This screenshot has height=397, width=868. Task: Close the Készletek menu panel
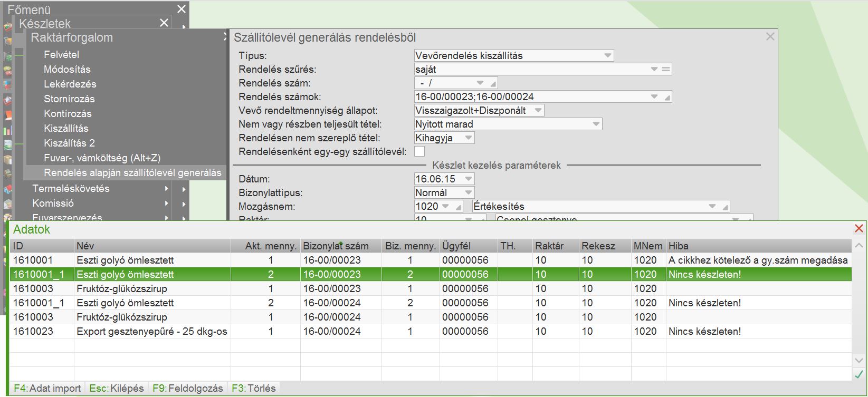(164, 23)
